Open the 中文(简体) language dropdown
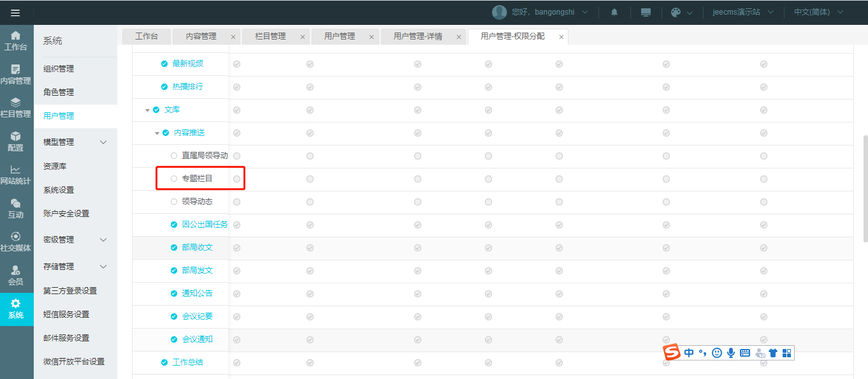This screenshot has width=868, height=379. (x=819, y=12)
